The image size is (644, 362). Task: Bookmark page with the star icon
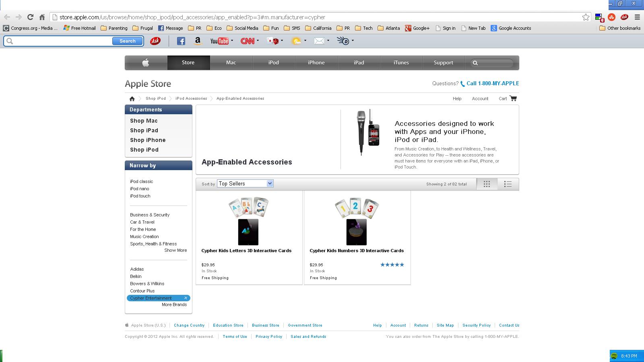(586, 17)
